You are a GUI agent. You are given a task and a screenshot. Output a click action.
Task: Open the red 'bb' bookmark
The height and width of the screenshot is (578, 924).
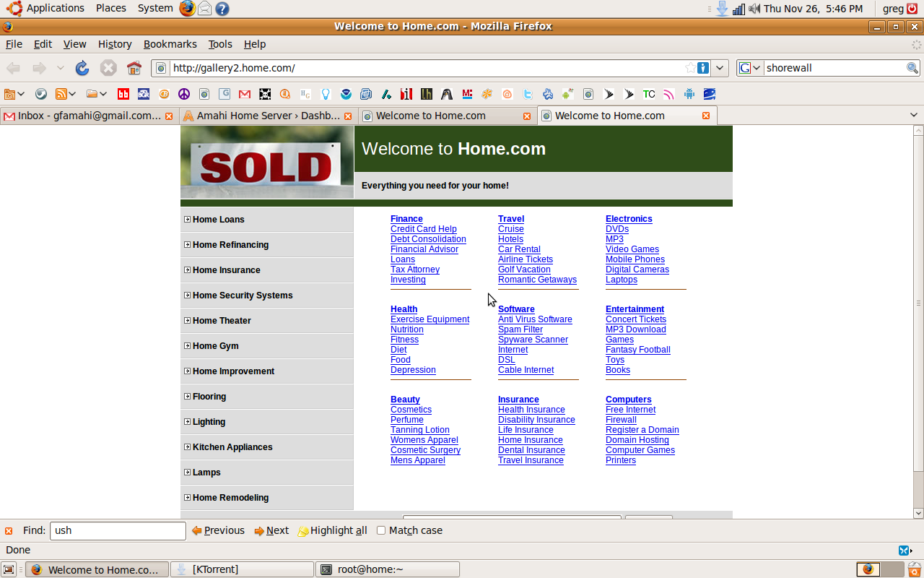coord(123,94)
